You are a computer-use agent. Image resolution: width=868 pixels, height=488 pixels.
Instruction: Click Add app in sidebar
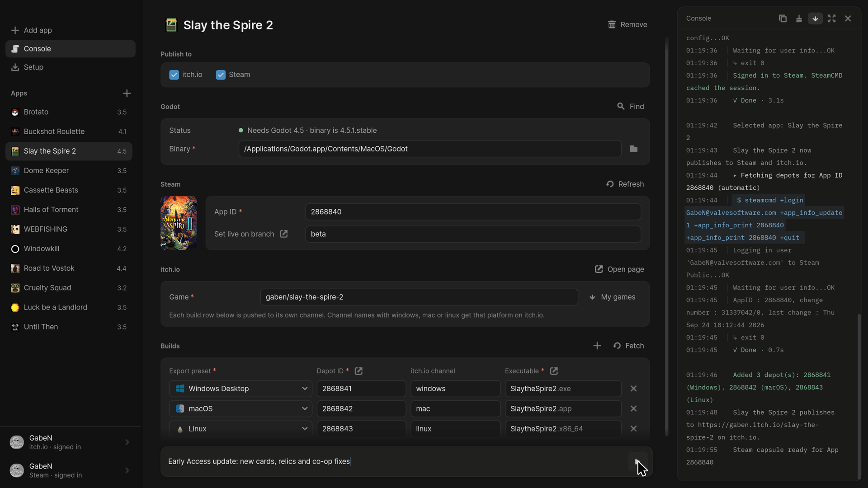click(71, 30)
